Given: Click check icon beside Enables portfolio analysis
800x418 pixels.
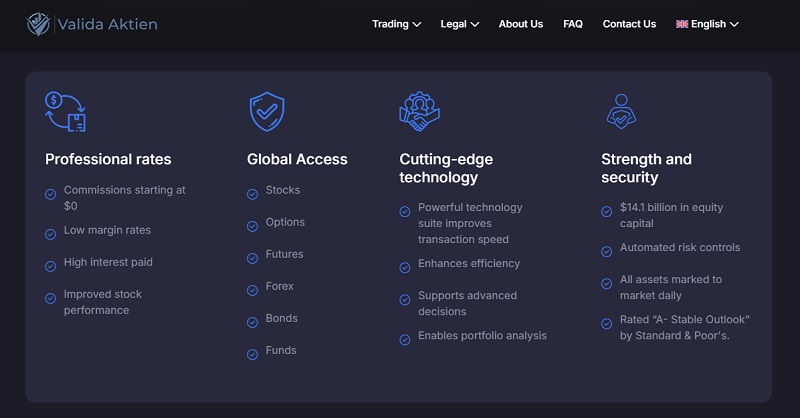Looking at the screenshot, I should pyautogui.click(x=405, y=340).
